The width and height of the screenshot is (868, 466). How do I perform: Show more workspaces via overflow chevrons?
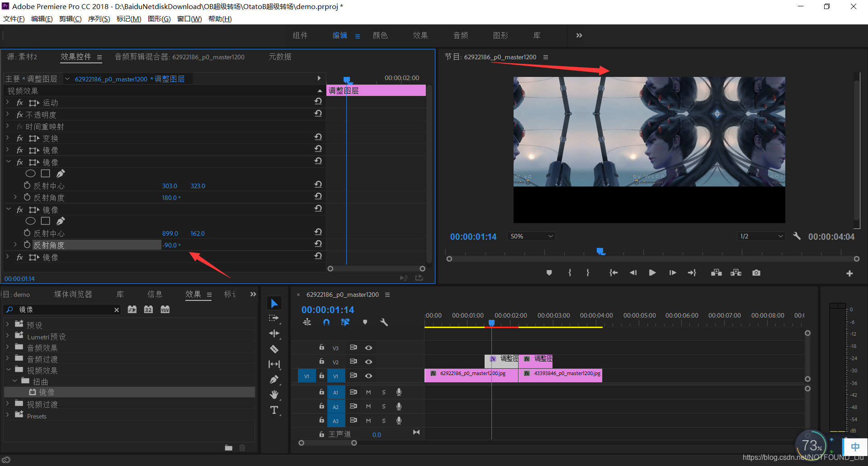tap(579, 35)
